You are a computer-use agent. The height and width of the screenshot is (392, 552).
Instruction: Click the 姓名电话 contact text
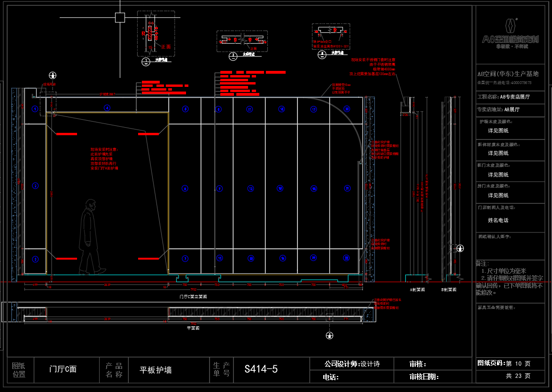click(498, 220)
